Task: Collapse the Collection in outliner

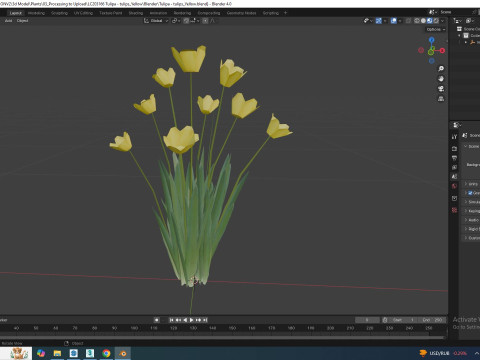Action: (459, 35)
